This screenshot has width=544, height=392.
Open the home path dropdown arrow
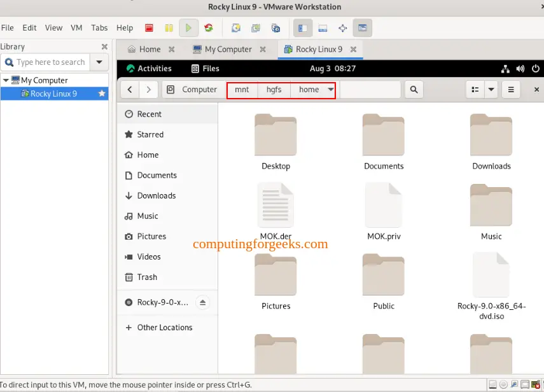(x=331, y=90)
